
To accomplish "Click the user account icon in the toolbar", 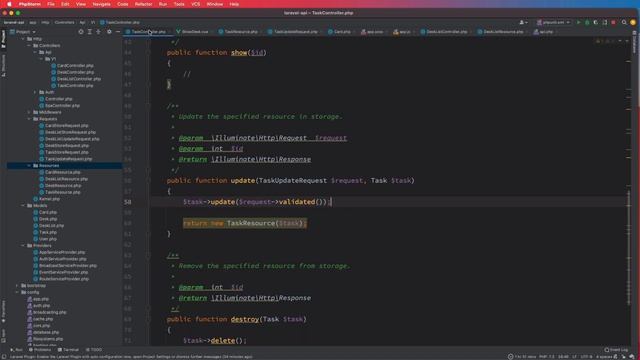I will pyautogui.click(x=523, y=22).
